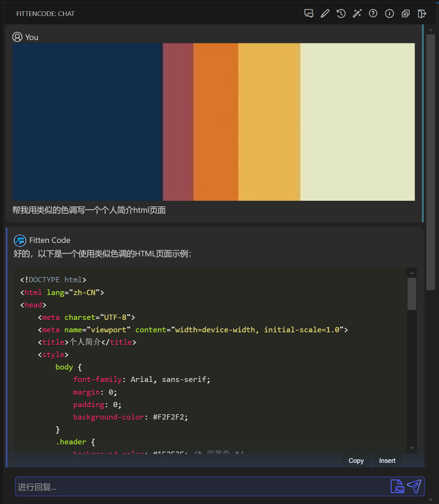439x504 pixels.
Task: Click the info circle icon
Action: coord(389,13)
